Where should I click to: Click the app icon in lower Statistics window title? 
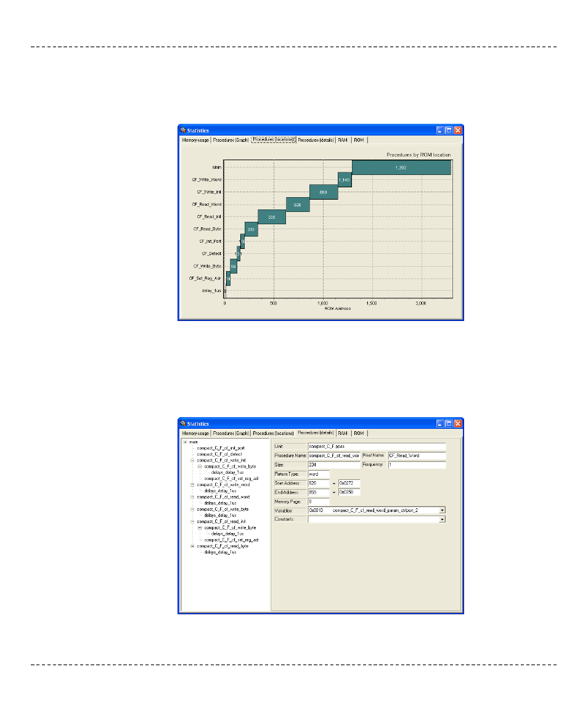pos(183,423)
